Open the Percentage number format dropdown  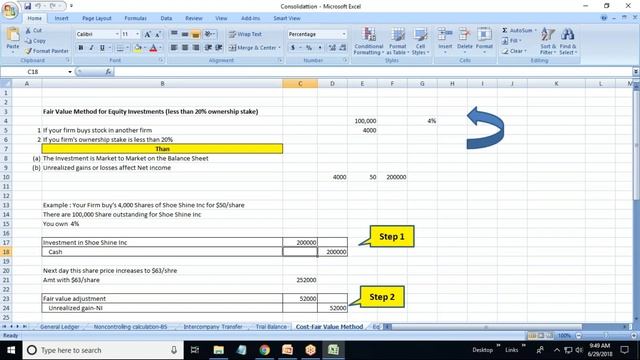click(x=344, y=34)
